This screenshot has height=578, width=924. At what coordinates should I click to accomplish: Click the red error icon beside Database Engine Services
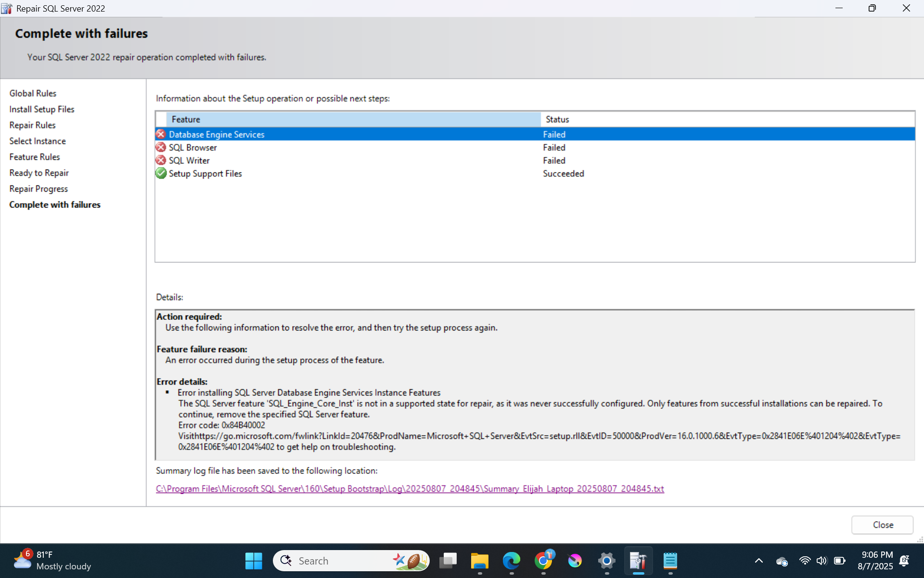coord(161,134)
